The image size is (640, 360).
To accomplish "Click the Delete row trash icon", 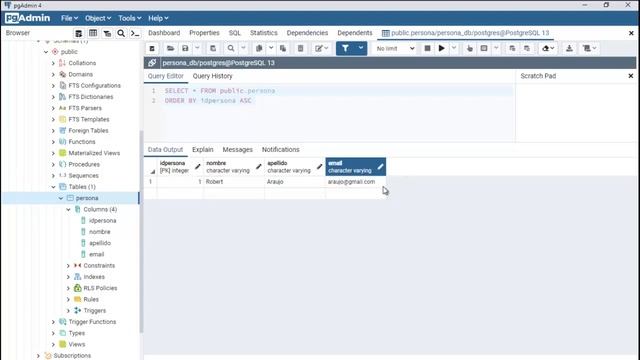I will 300,48.
